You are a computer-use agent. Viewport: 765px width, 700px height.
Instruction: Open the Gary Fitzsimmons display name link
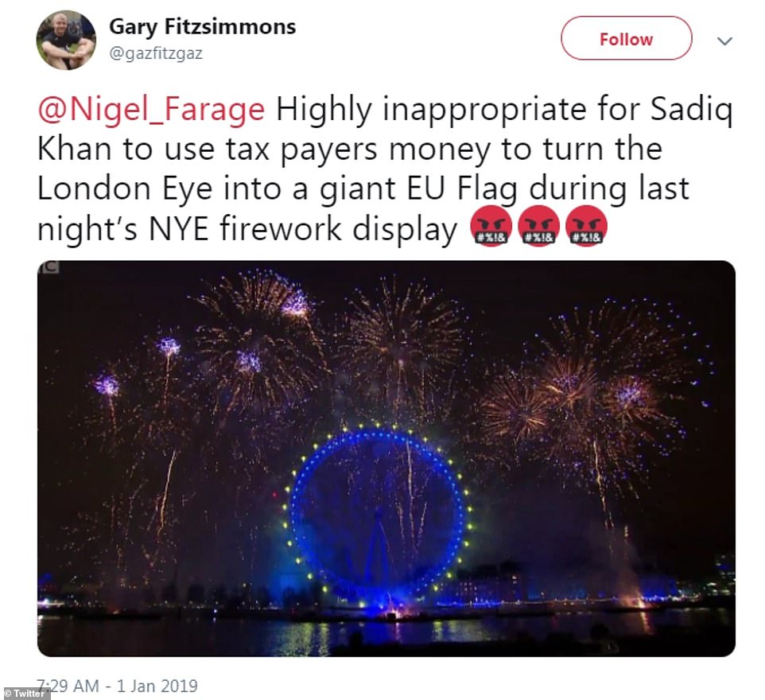point(203,26)
